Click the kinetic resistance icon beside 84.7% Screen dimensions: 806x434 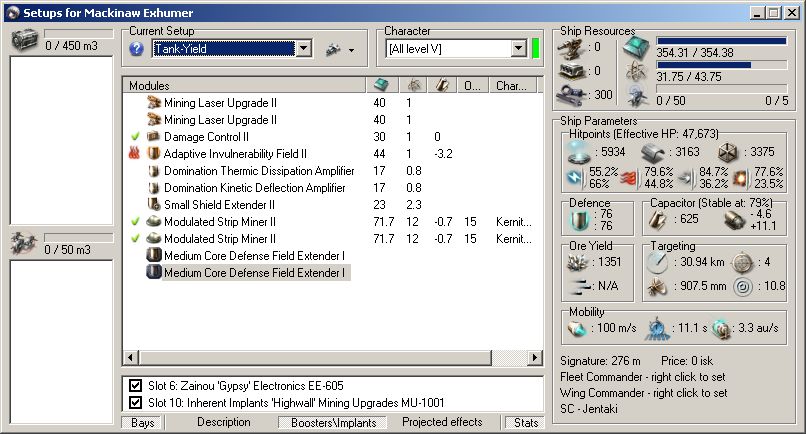(x=686, y=178)
